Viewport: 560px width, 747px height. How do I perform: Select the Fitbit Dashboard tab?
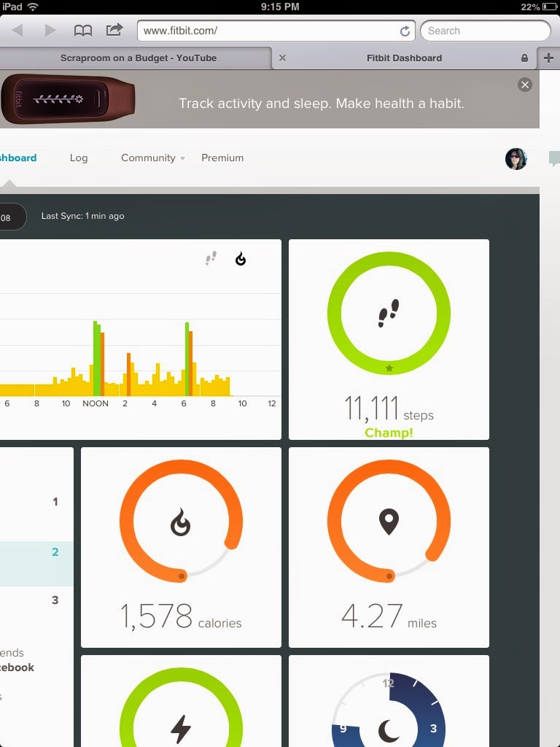(404, 58)
